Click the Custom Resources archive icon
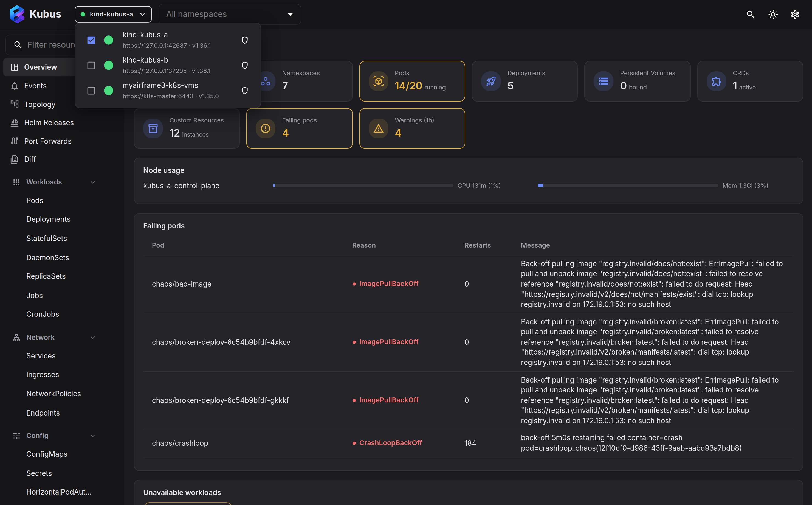This screenshot has height=505, width=812. coord(153,128)
